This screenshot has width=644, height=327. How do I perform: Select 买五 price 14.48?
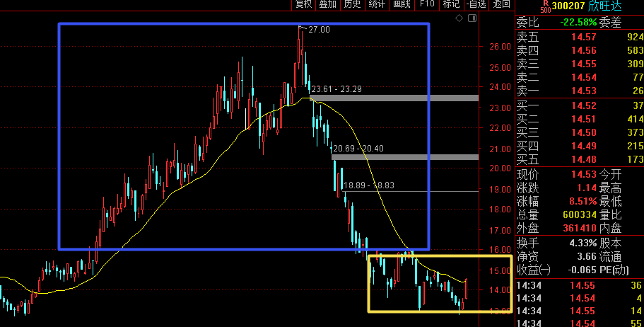[x=584, y=159]
